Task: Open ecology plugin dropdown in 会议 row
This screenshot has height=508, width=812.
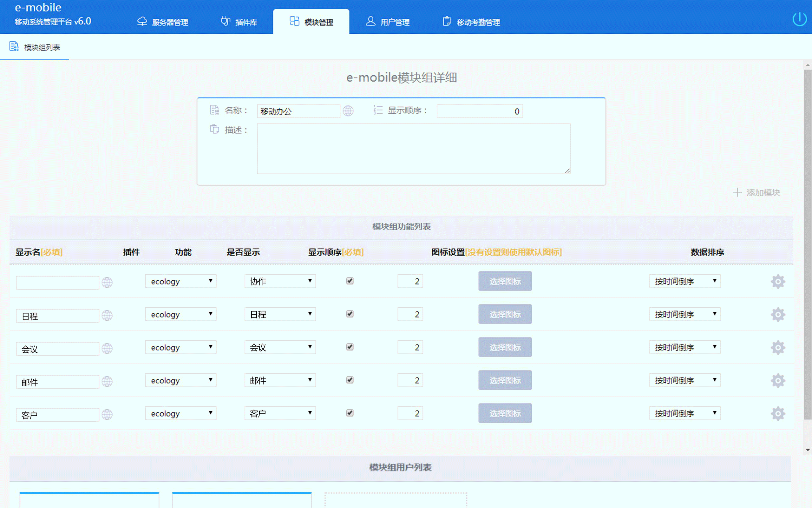Action: (x=180, y=347)
